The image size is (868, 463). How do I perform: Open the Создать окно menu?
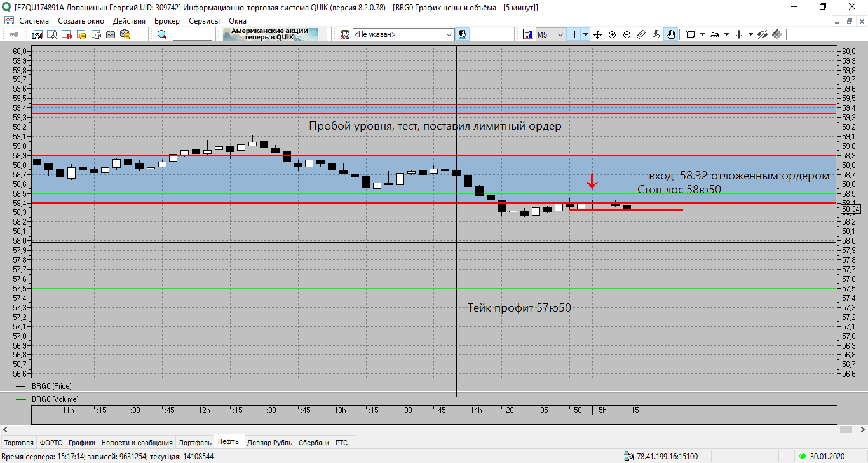coord(81,21)
